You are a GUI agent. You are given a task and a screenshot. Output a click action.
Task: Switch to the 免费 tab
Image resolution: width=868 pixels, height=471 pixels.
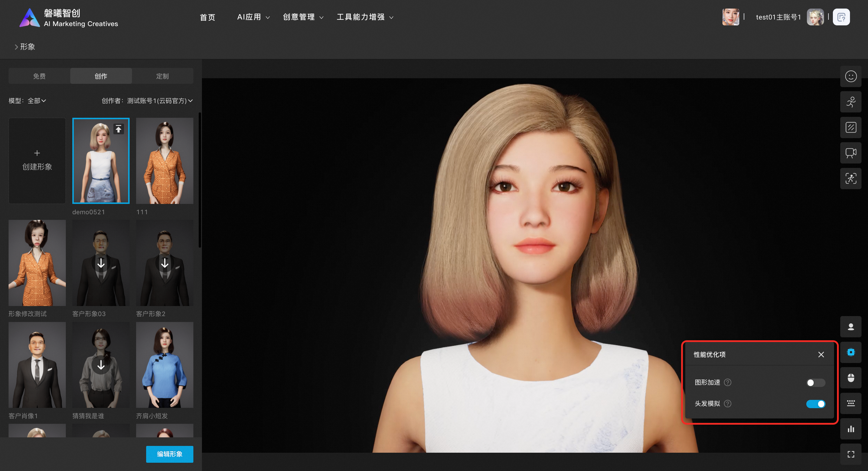40,76
